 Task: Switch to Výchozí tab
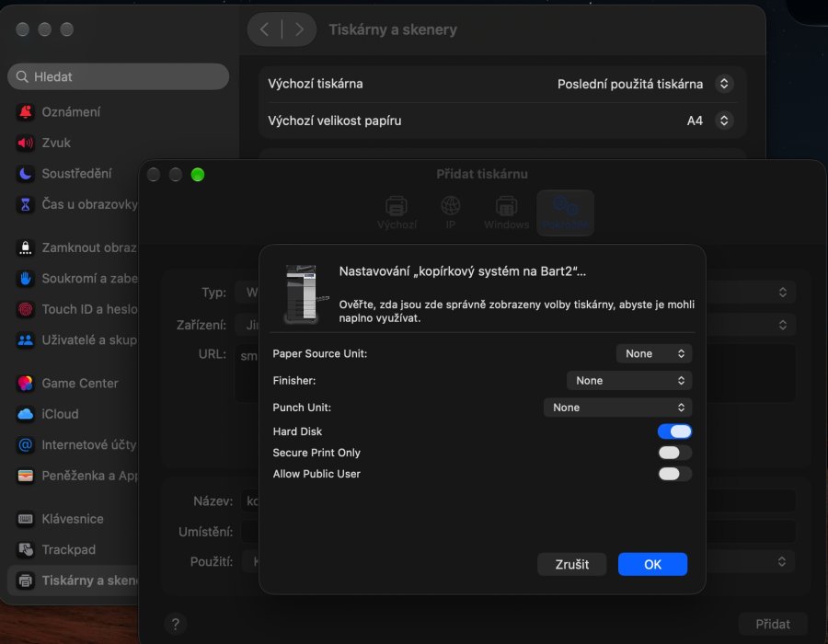tap(397, 213)
